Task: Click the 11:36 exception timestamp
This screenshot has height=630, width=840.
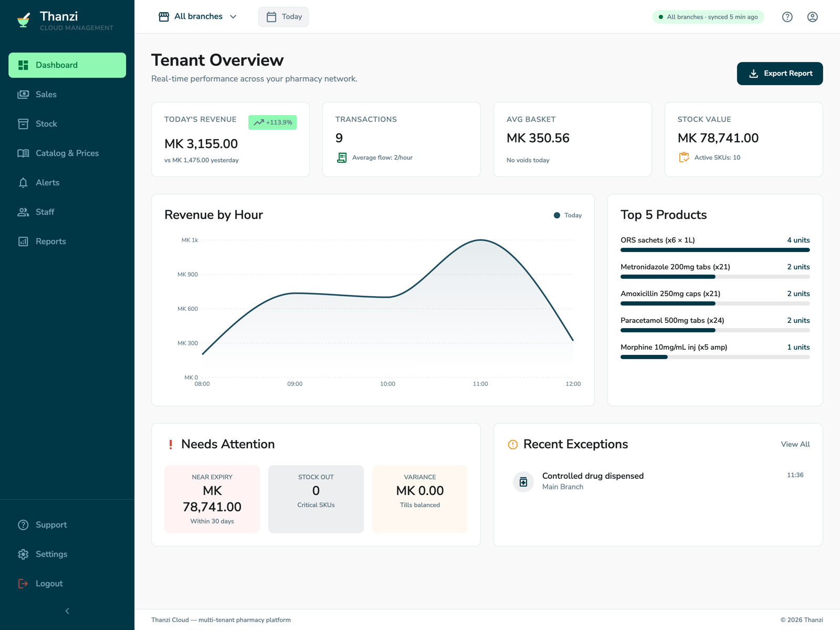Action: tap(795, 475)
